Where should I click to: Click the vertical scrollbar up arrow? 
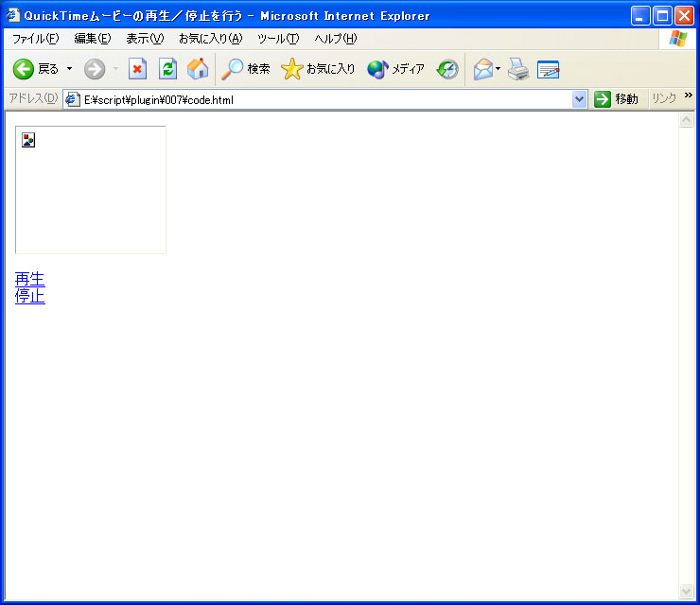pos(686,119)
